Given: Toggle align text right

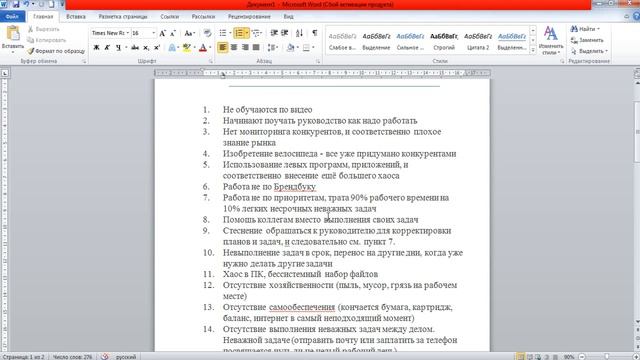Looking at the screenshot, I should click(245, 48).
